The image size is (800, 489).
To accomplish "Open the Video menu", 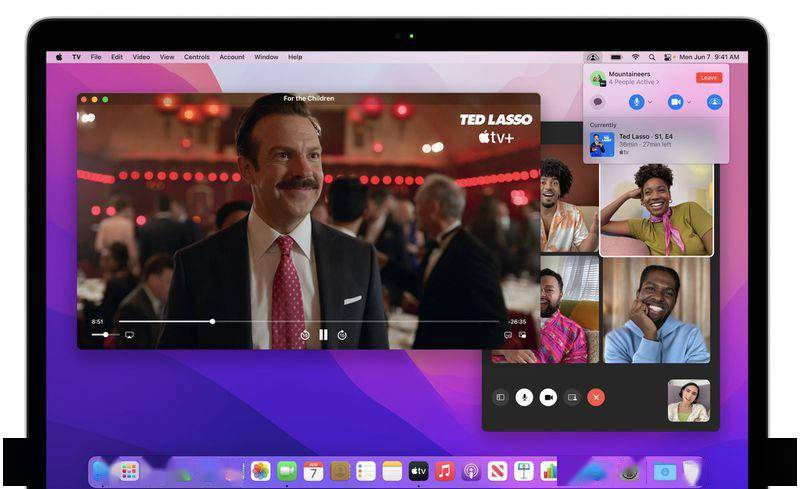I will coord(141,57).
